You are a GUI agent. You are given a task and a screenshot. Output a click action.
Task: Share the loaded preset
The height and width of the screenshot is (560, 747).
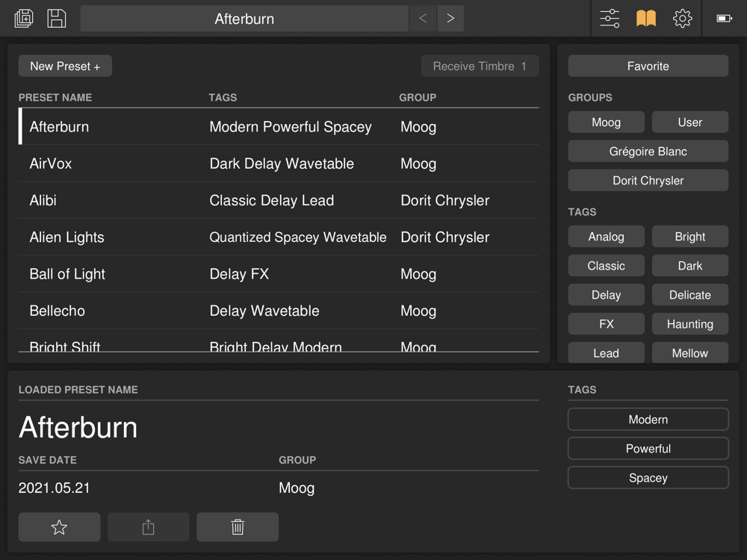click(x=148, y=527)
